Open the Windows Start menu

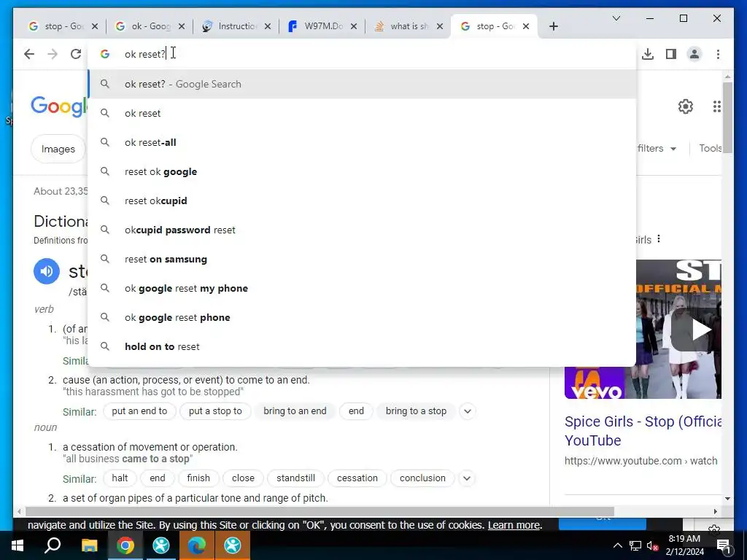point(18,545)
